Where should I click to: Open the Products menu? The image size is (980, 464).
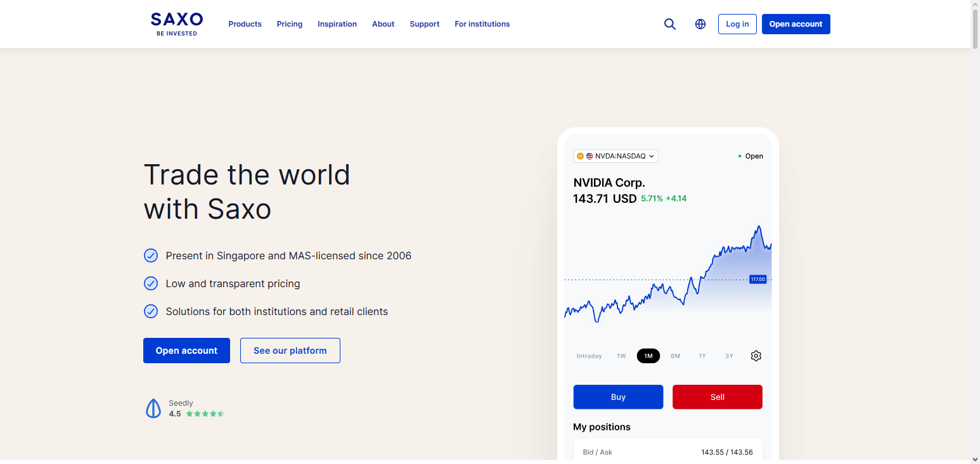point(245,24)
